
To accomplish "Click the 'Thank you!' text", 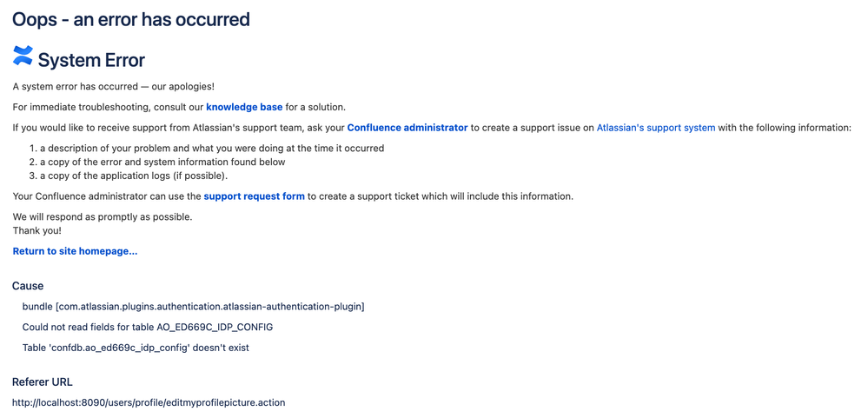I will (38, 230).
